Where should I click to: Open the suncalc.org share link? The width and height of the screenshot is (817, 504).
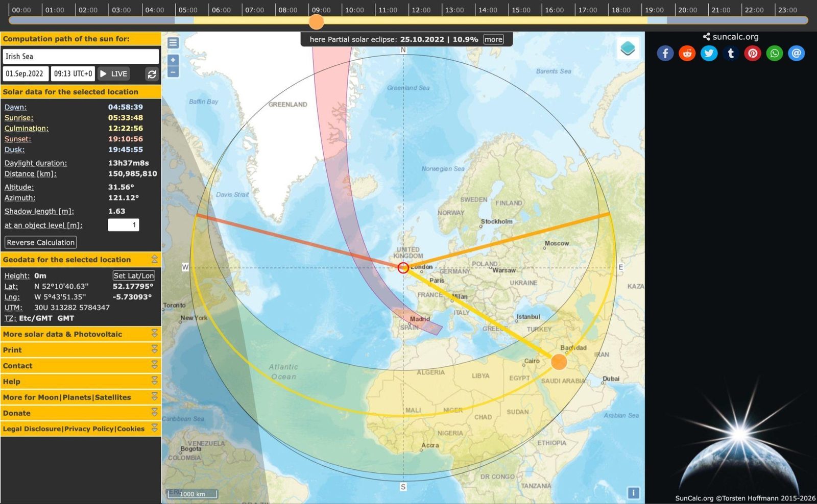(731, 37)
